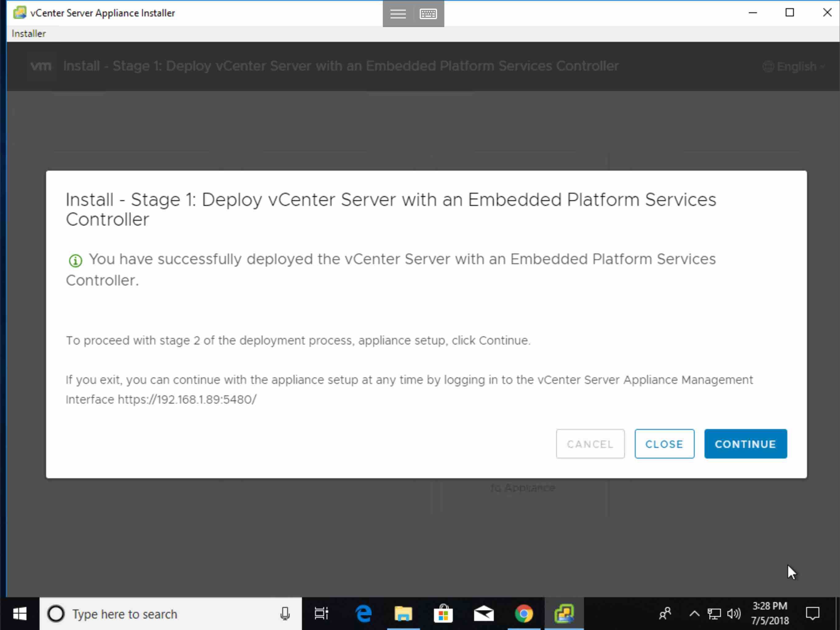
Task: Open the Mail app from the taskbar
Action: pos(483,613)
